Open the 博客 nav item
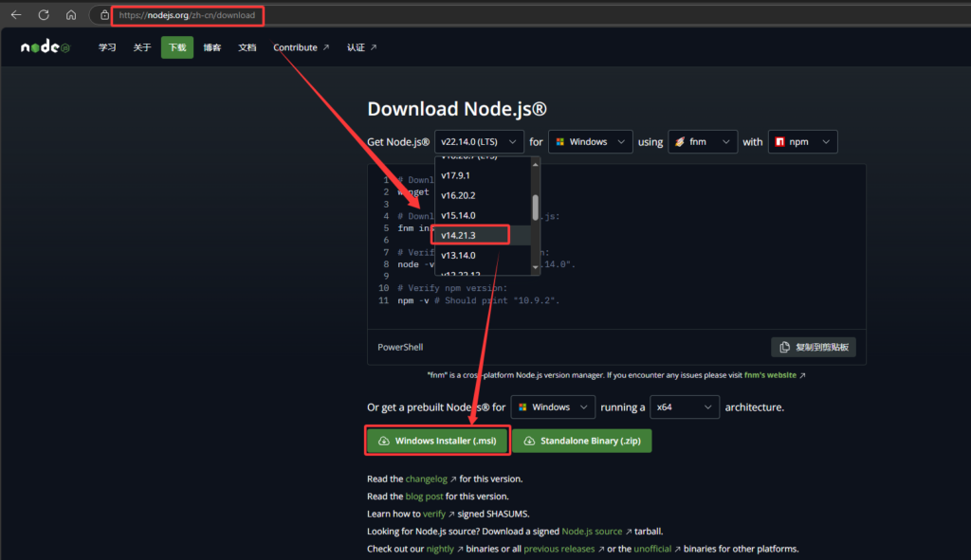 pos(211,47)
